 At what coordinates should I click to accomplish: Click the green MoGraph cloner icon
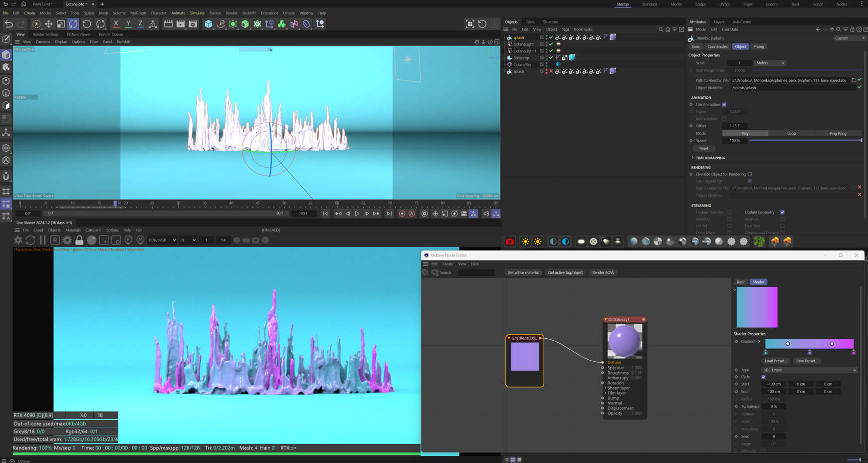coord(282,24)
